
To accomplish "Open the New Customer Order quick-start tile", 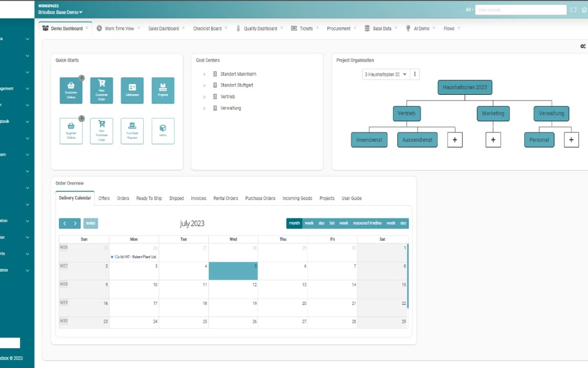I will point(101,91).
